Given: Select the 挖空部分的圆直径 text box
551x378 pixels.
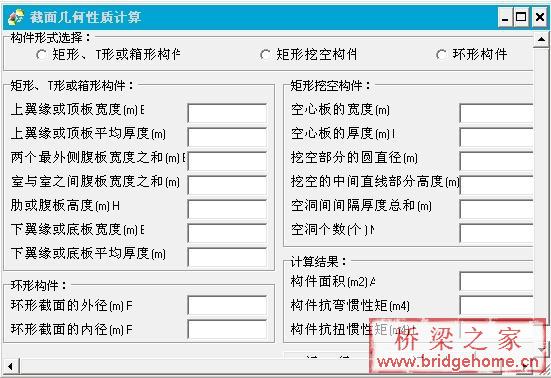Looking at the screenshot, I should pos(496,161).
